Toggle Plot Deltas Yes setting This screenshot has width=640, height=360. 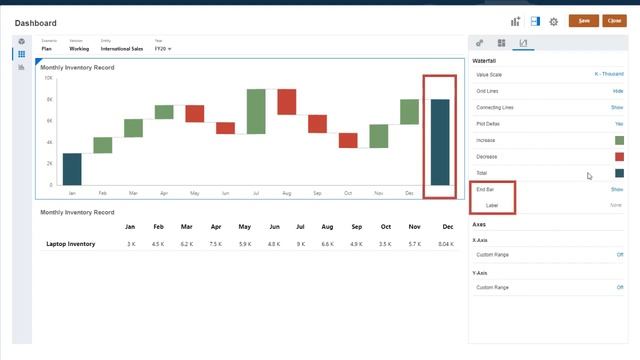pyautogui.click(x=619, y=124)
